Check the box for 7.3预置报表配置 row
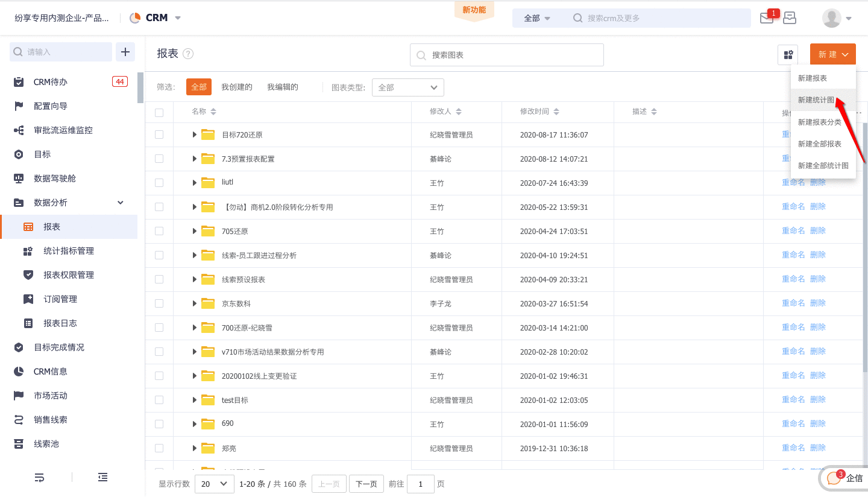 159,159
